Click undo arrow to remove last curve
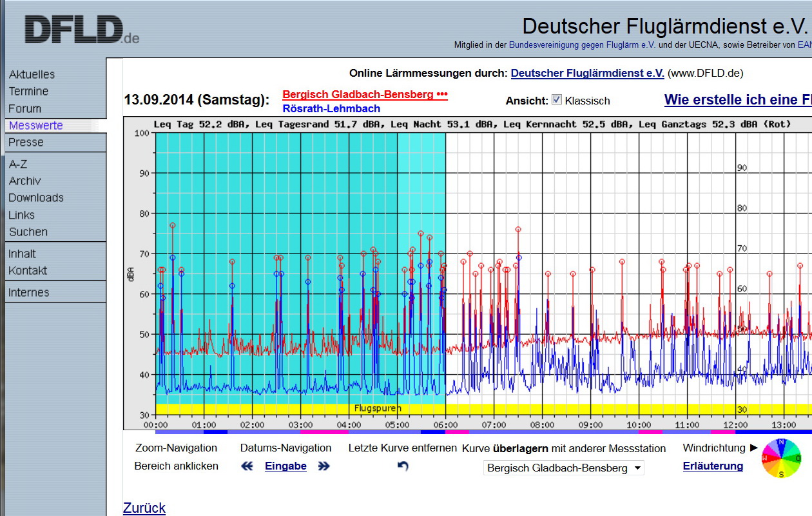 [403, 466]
